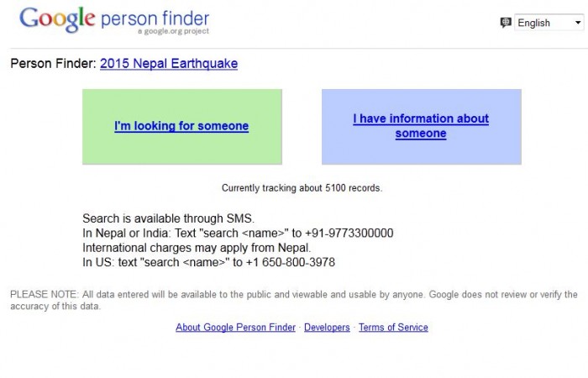
Task: Click the "International charges may apply" line
Action: click(197, 248)
